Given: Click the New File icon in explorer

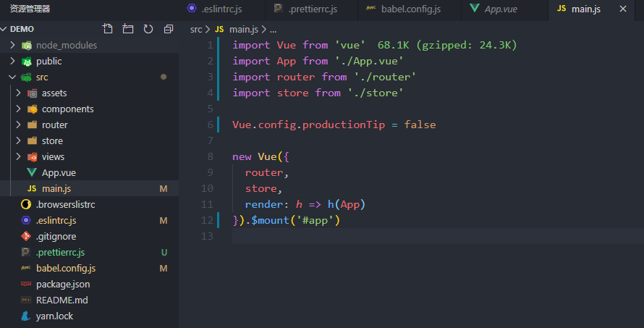Looking at the screenshot, I should 108,29.
